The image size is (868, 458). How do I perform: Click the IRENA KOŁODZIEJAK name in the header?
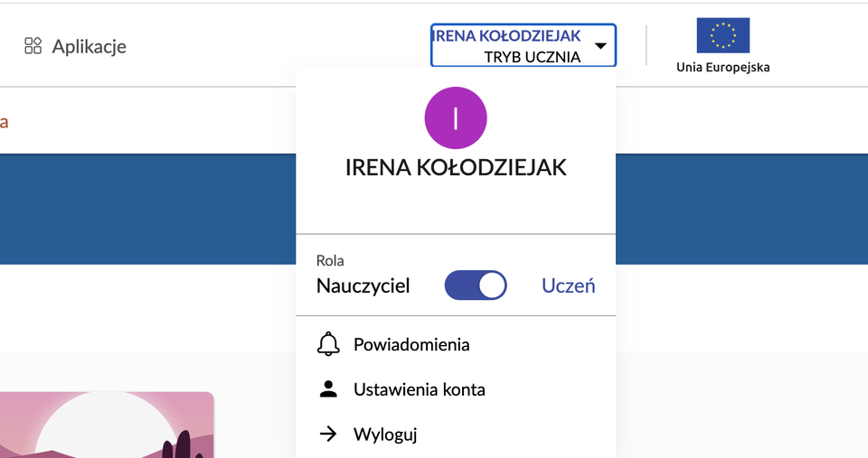tap(508, 36)
